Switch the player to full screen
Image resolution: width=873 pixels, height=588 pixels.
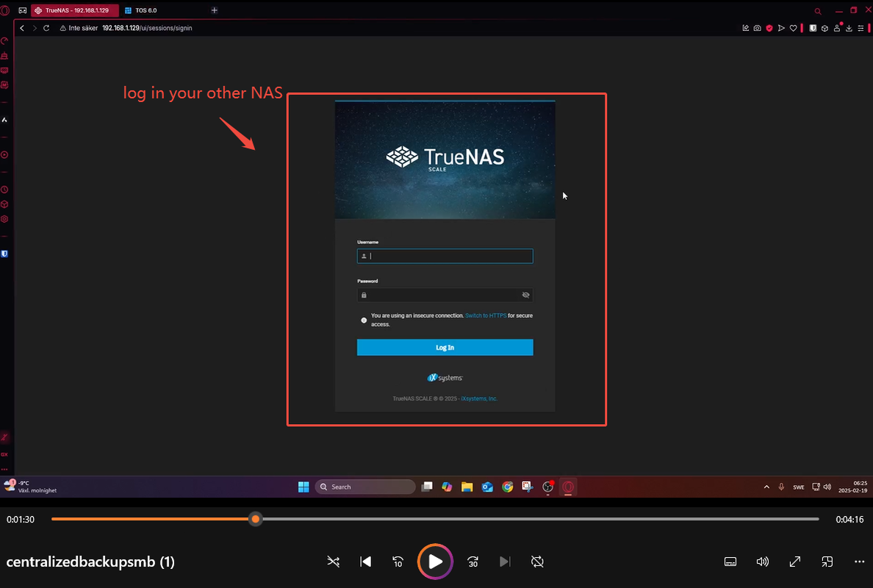pyautogui.click(x=794, y=562)
